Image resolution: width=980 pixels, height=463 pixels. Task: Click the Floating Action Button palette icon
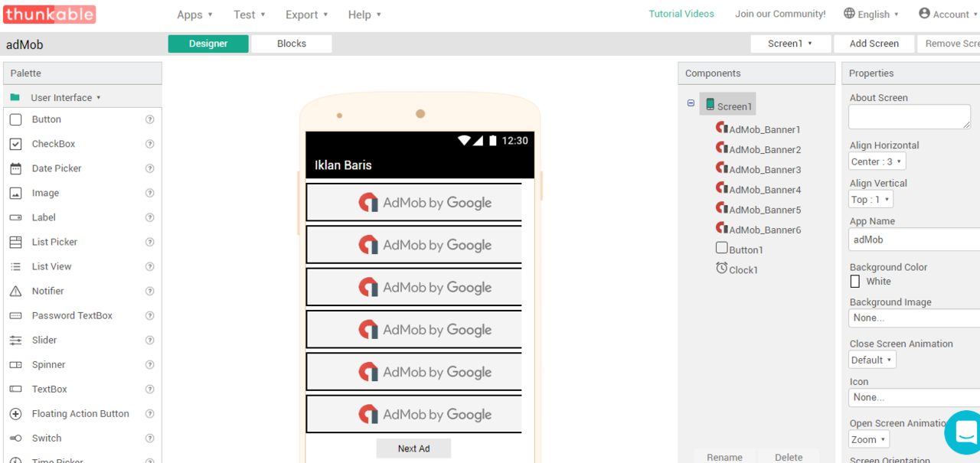tap(15, 413)
